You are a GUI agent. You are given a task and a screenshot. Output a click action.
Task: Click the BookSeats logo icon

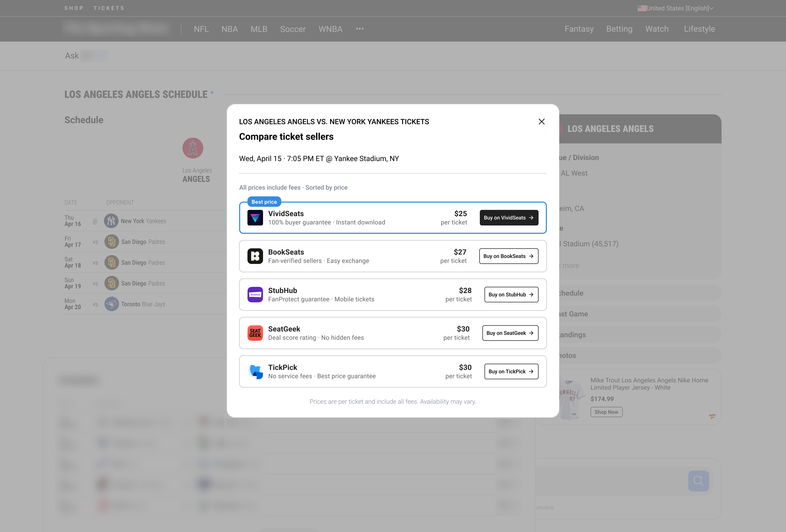click(255, 256)
